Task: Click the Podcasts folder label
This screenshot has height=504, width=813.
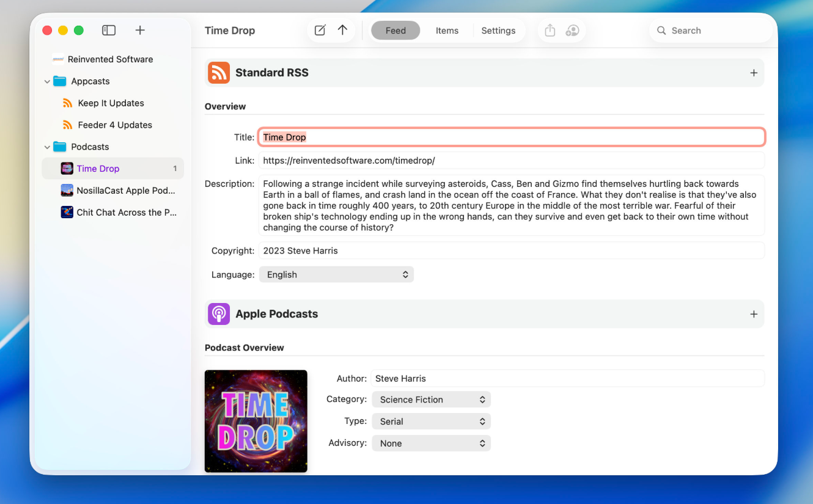Action: coord(90,147)
